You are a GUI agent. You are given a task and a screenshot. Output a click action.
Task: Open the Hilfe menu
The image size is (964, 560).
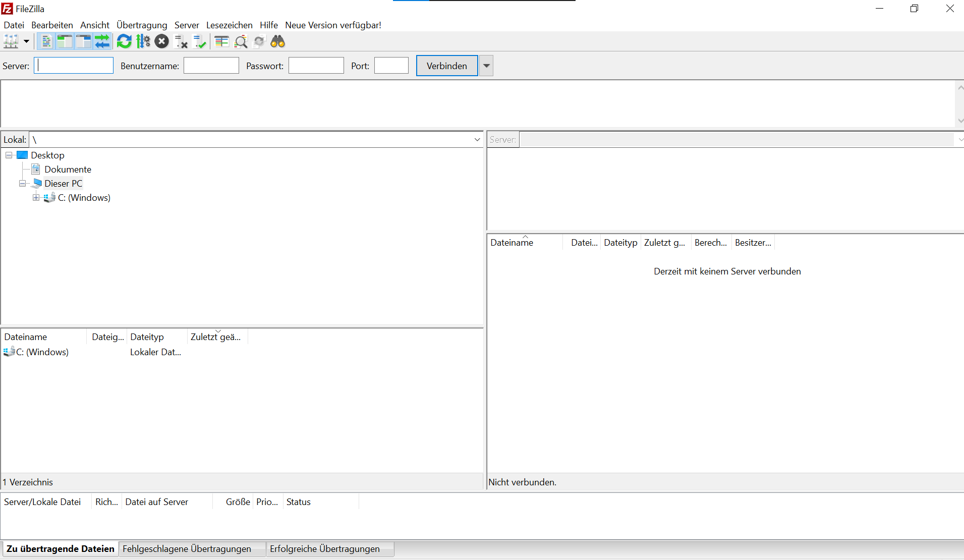point(269,25)
